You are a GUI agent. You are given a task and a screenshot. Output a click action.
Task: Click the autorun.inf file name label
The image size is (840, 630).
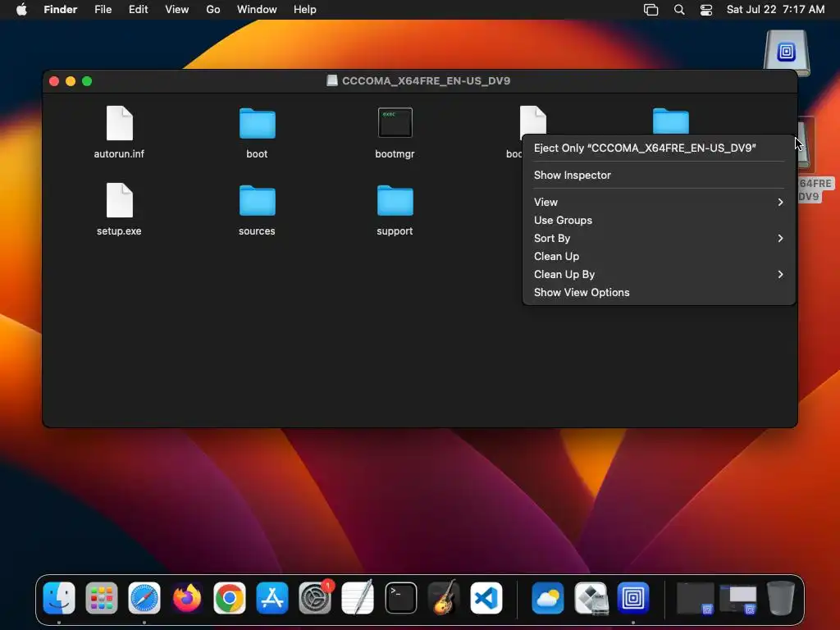pyautogui.click(x=119, y=153)
